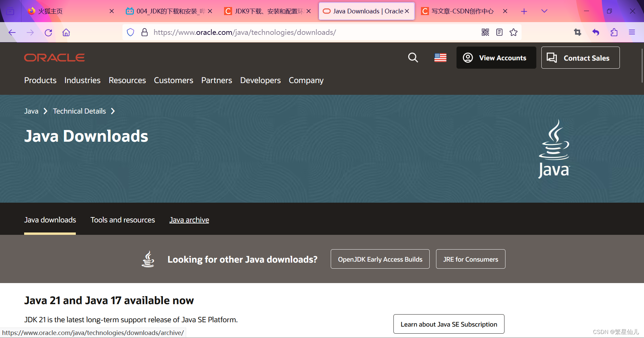Click the screenshot crop tool icon

578,32
